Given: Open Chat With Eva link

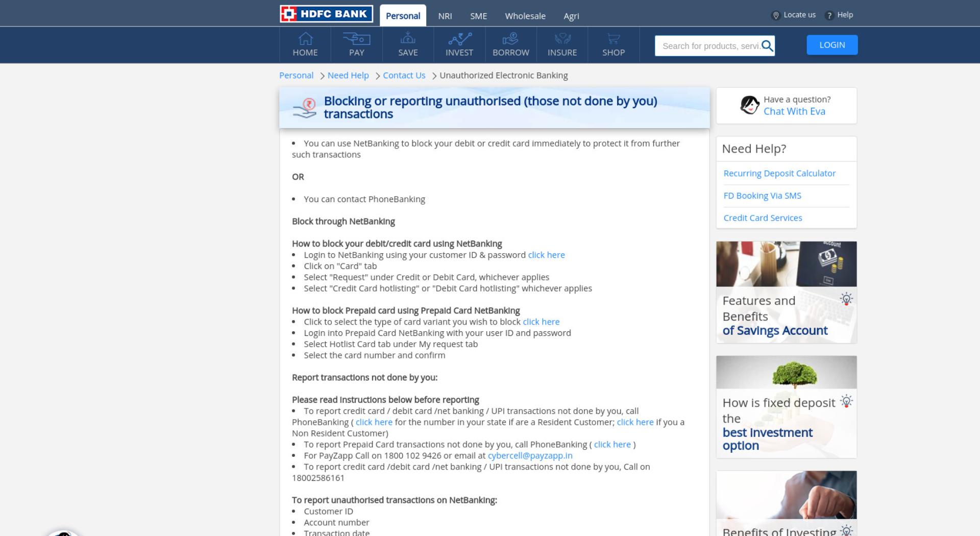Looking at the screenshot, I should 794,111.
